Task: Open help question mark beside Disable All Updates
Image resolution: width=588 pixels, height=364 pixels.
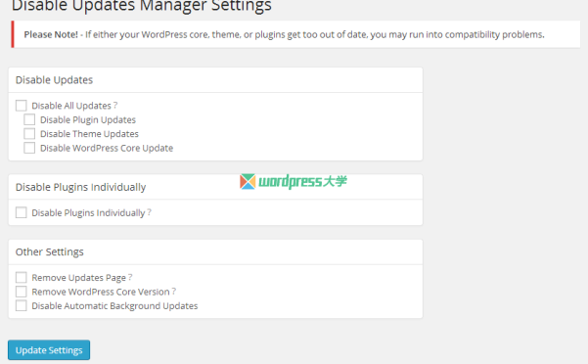Action: [x=115, y=106]
